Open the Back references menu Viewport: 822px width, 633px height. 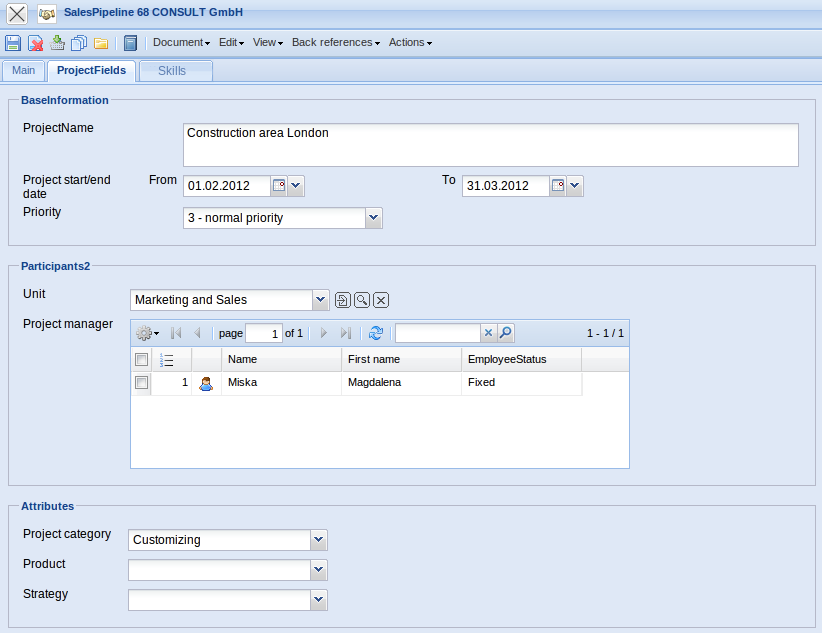point(335,43)
